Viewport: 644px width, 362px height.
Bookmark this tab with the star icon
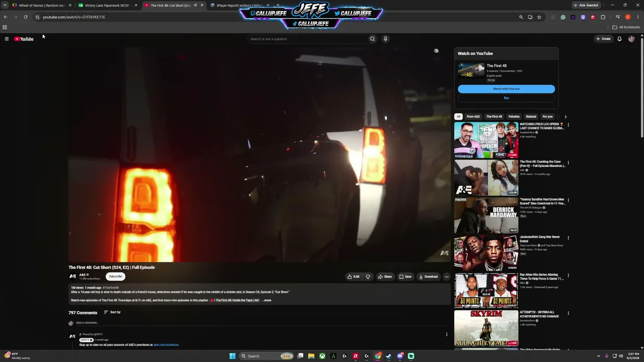pyautogui.click(x=539, y=17)
